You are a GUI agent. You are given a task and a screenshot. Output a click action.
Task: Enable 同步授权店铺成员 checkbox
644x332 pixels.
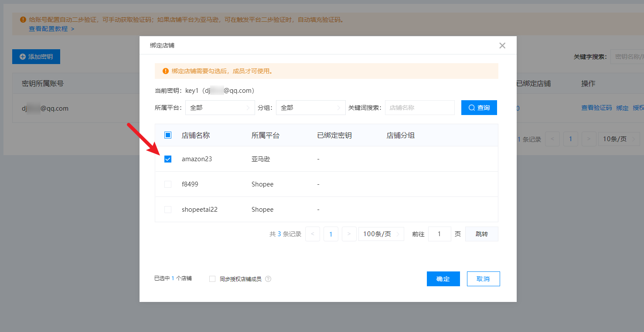click(212, 279)
